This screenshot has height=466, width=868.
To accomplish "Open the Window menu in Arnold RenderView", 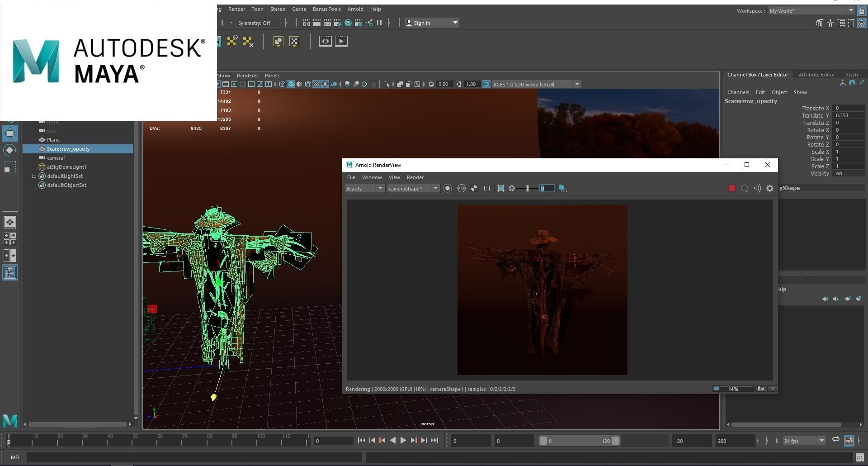I will (372, 177).
